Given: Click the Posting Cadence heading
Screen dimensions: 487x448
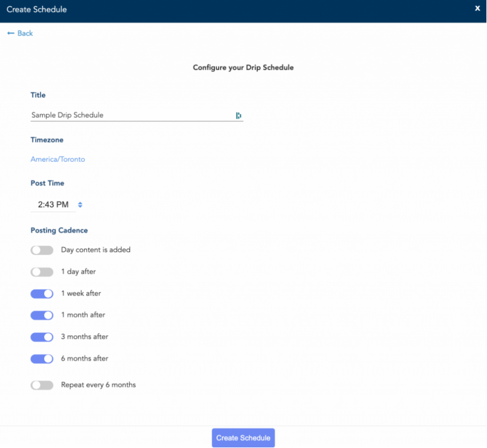Looking at the screenshot, I should pos(59,231).
